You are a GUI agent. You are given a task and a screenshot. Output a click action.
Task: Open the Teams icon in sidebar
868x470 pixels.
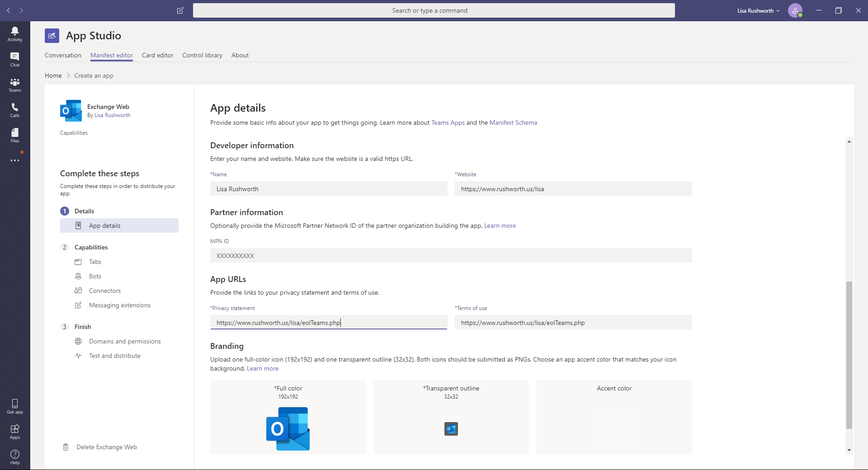(x=15, y=85)
